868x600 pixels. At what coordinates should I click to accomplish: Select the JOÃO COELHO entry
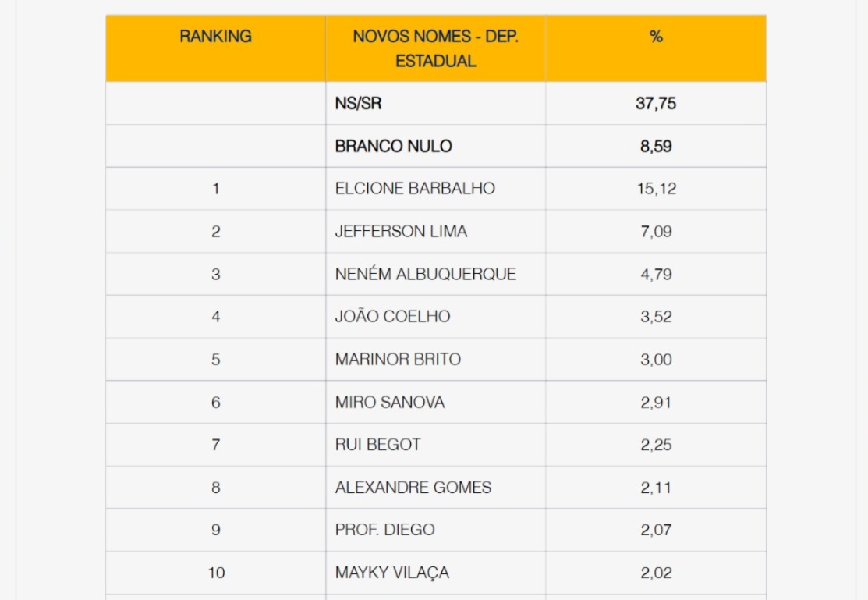392,317
